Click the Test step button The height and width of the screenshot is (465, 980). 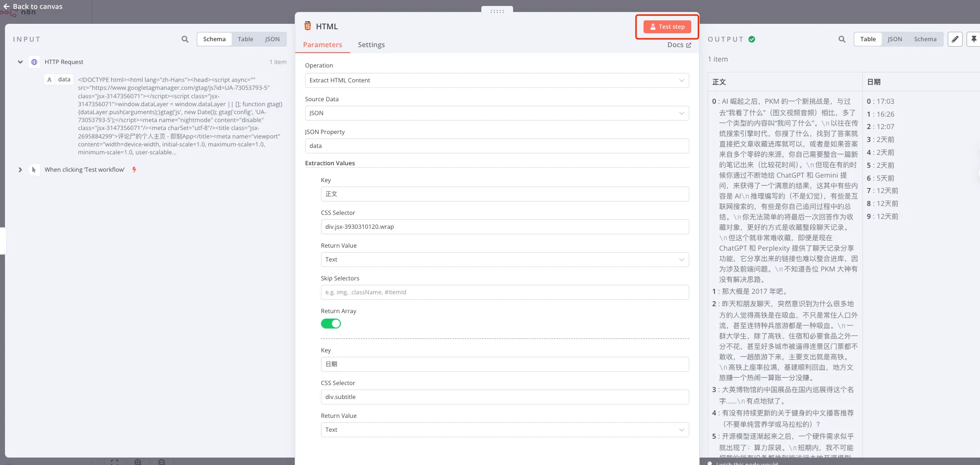click(667, 27)
